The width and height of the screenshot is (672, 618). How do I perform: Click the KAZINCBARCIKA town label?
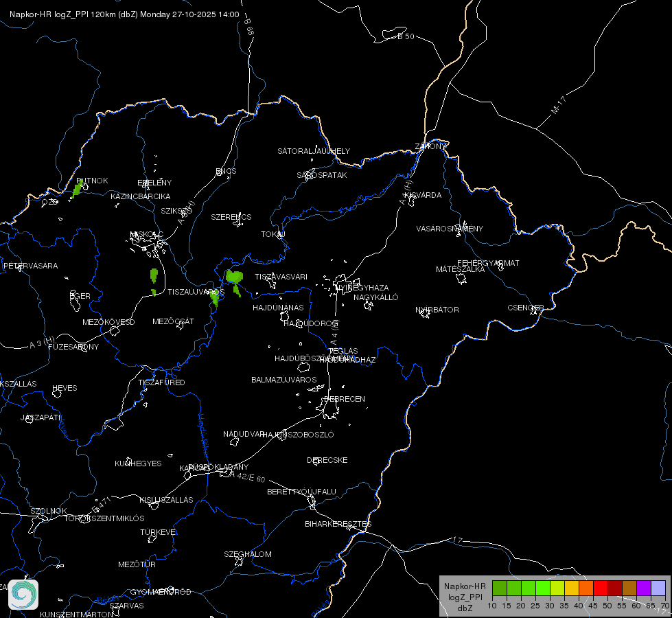click(x=141, y=196)
